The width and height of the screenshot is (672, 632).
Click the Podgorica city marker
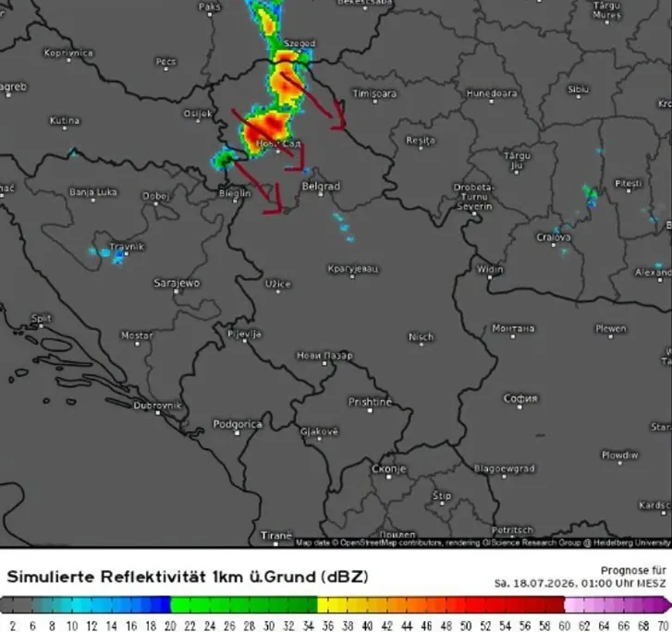(237, 433)
